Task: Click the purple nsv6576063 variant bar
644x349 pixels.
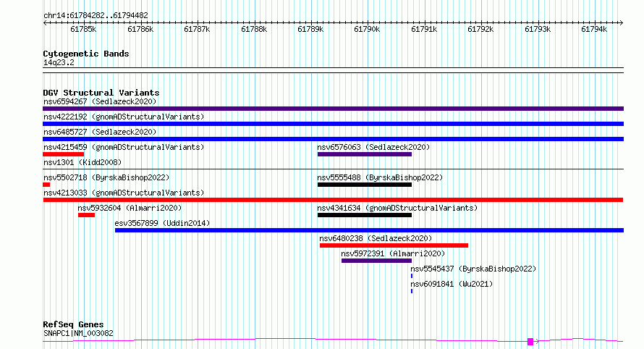Action: (x=364, y=154)
